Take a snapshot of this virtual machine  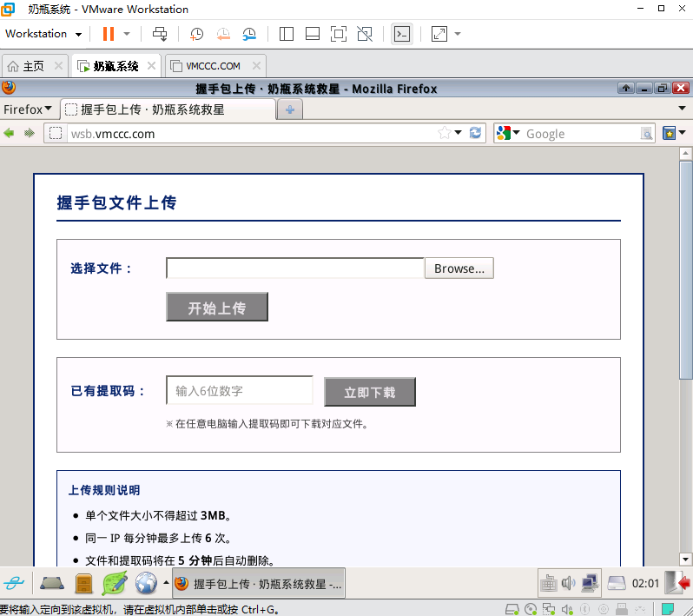click(x=196, y=34)
